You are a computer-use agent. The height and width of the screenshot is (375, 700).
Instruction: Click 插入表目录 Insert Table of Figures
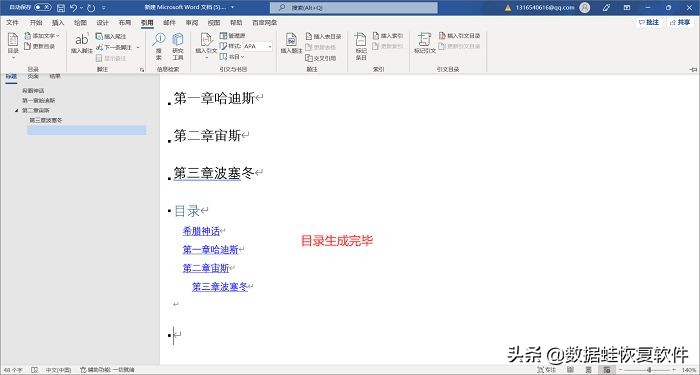[x=323, y=36]
